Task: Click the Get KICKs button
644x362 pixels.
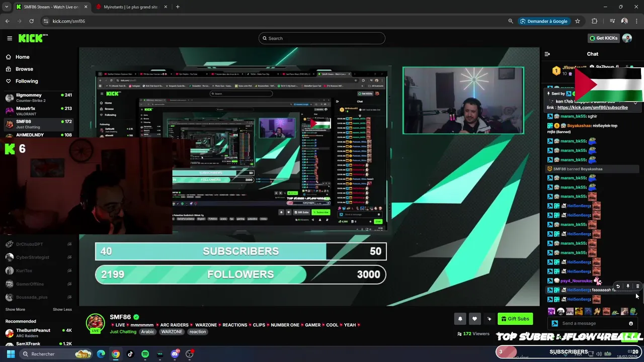Action: 603,38
